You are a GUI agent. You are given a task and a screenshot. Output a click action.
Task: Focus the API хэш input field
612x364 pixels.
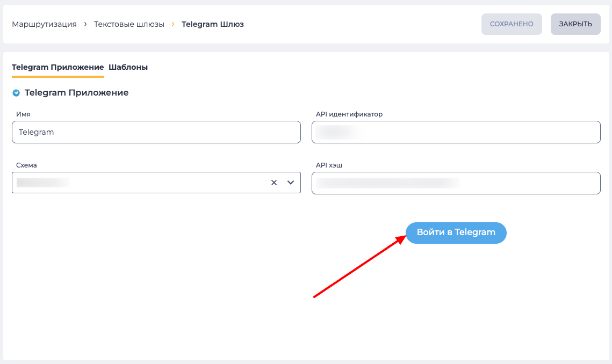(456, 183)
